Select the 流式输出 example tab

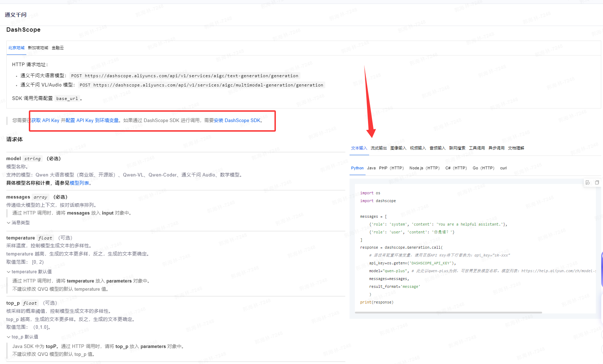(x=378, y=148)
